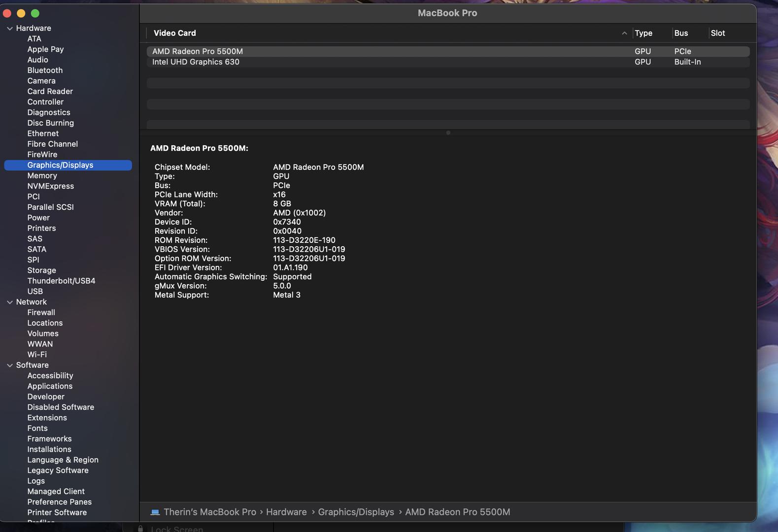
Task: Select Frameworks in the sidebar
Action: click(49, 439)
